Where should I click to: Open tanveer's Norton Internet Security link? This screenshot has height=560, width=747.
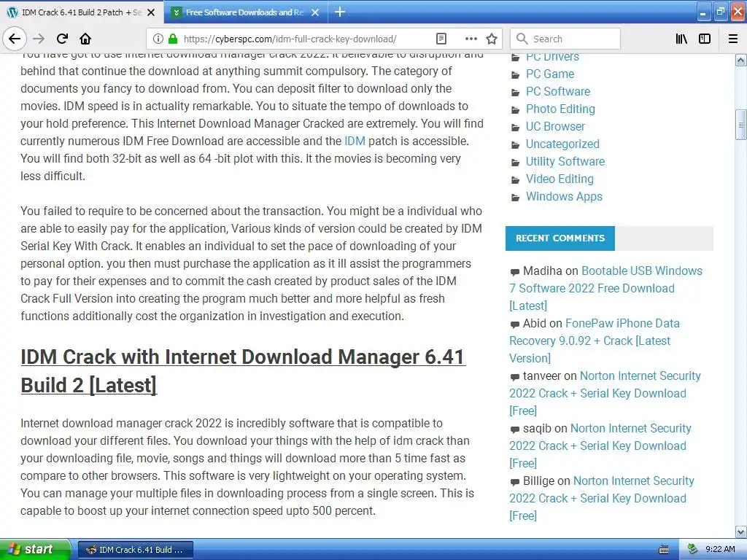605,393
